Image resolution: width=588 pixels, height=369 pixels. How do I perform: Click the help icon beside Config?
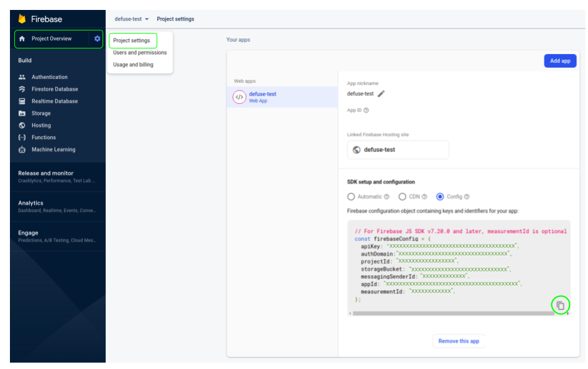(467, 197)
